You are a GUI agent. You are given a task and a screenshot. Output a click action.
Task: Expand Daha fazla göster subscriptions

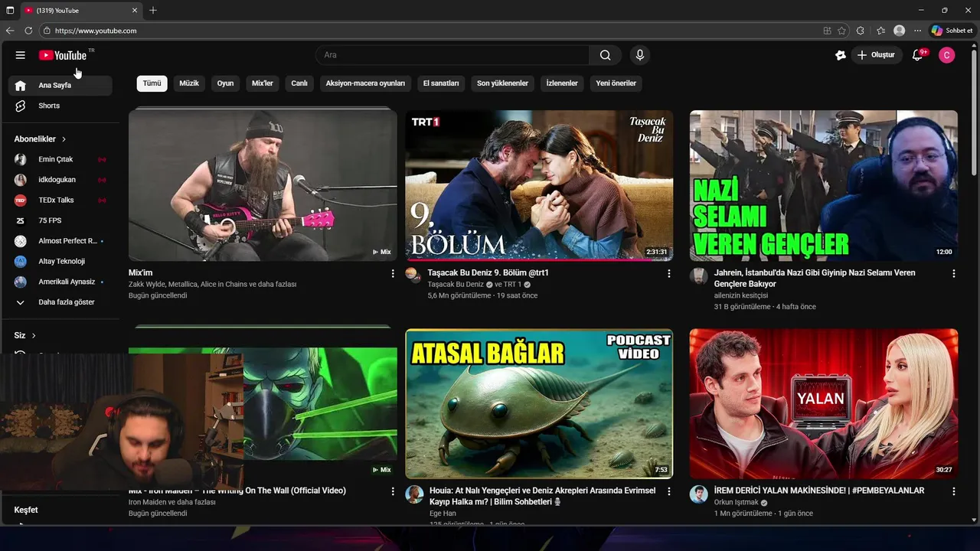click(x=60, y=302)
